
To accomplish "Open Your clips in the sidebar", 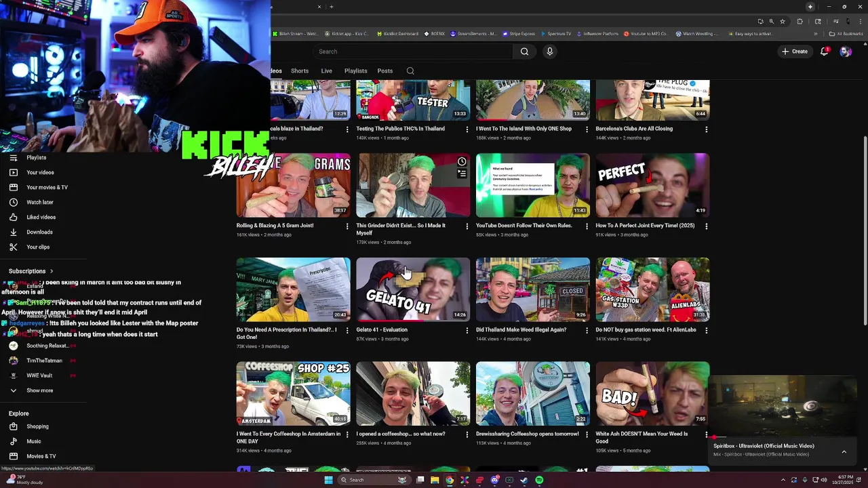I will [38, 247].
